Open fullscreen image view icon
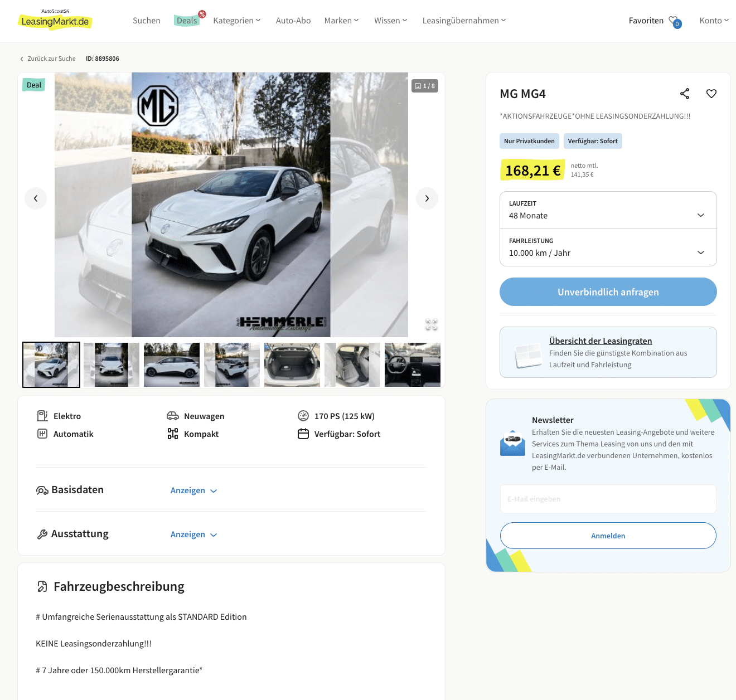 [432, 324]
